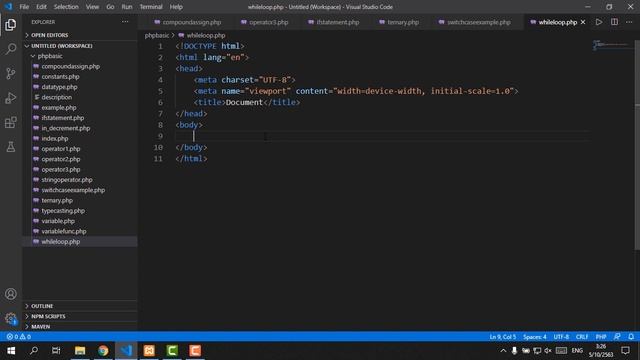Screen dimensions: 640x360
Task: Open Chrome from the taskbar
Action: point(103,351)
